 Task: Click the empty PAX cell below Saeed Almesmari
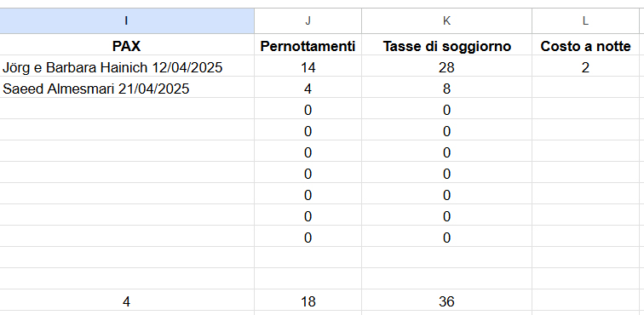126,110
